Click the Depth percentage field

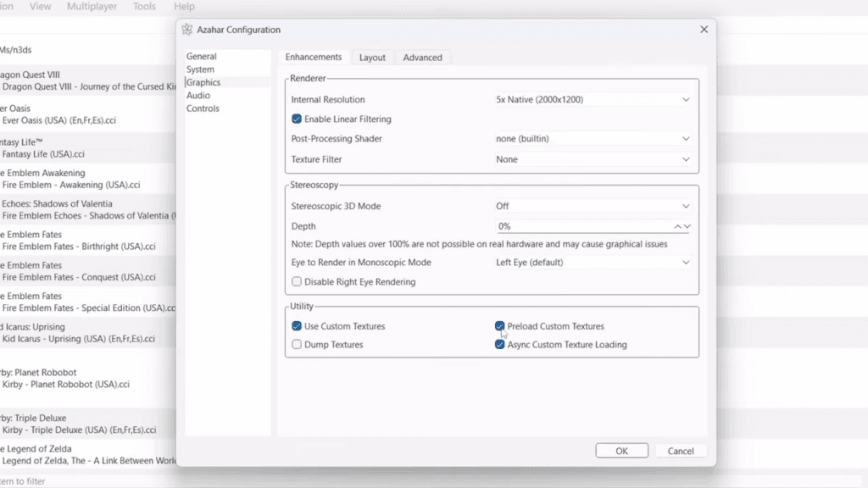584,226
